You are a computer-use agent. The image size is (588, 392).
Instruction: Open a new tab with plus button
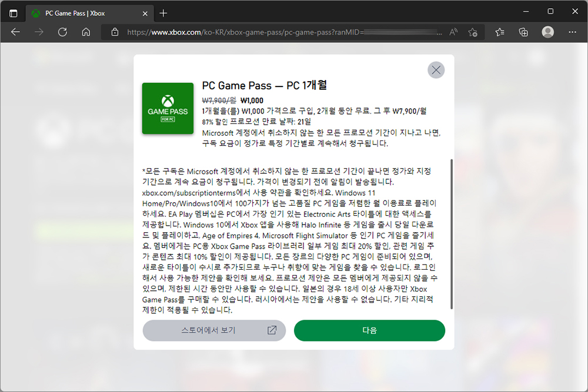tap(163, 14)
